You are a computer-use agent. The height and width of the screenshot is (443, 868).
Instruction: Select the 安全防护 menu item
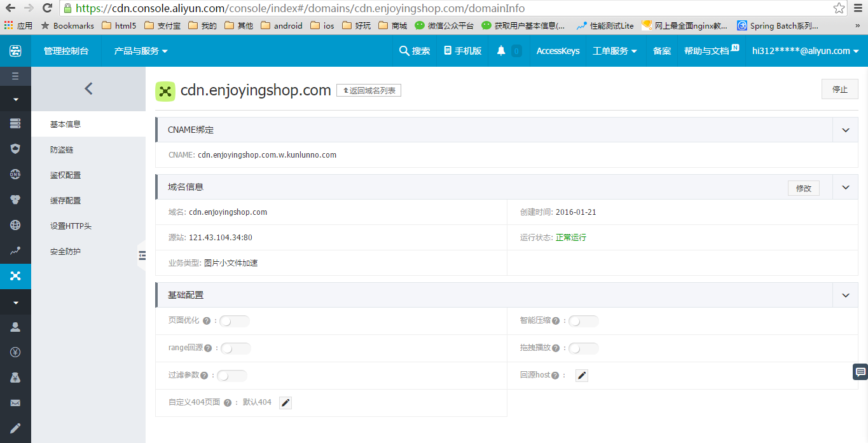(x=88, y=251)
